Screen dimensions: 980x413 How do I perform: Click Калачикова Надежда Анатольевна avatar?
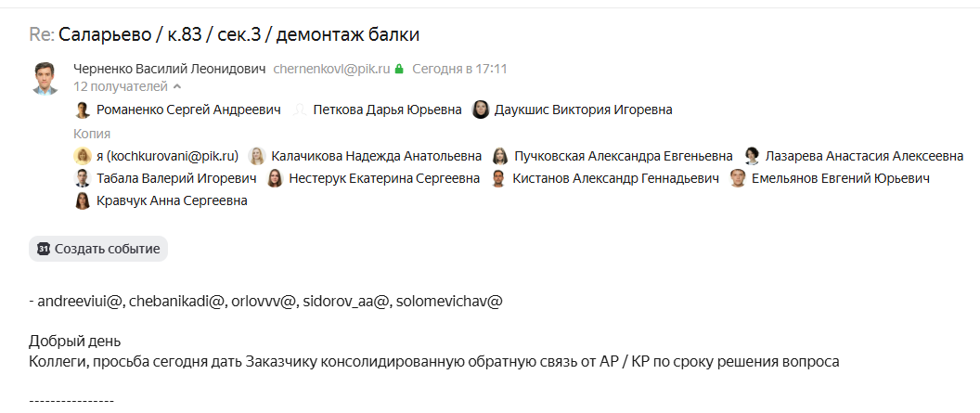pyautogui.click(x=257, y=156)
